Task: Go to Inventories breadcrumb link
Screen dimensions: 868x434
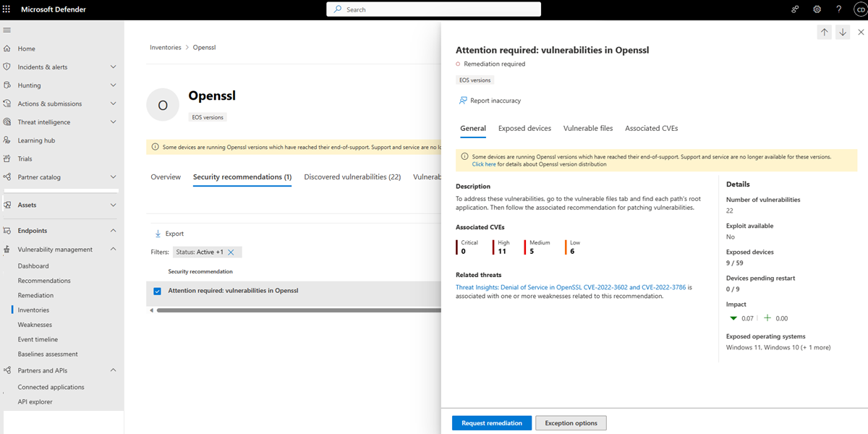Action: [166, 48]
